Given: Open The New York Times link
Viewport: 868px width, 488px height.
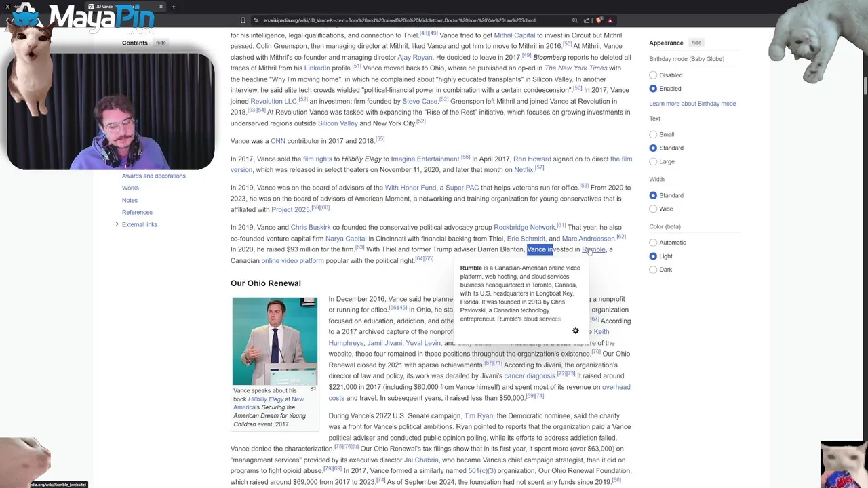Looking at the screenshot, I should click(x=576, y=68).
